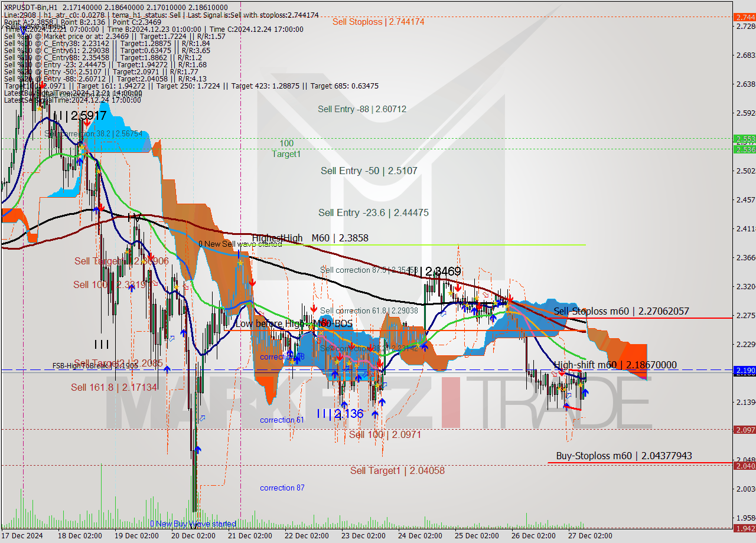
Task: Select the green 'Target1' label
Action: 286,154
